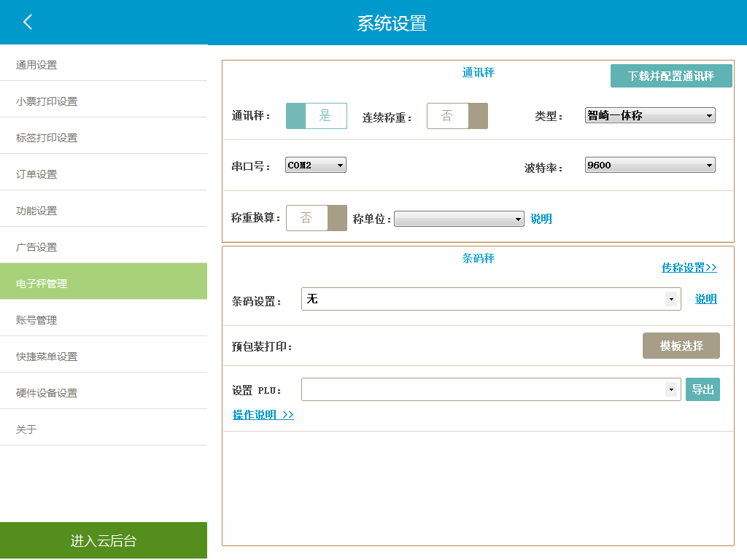This screenshot has width=747, height=560.
Task: Toggle the 称重换算 switch
Action: point(316,218)
